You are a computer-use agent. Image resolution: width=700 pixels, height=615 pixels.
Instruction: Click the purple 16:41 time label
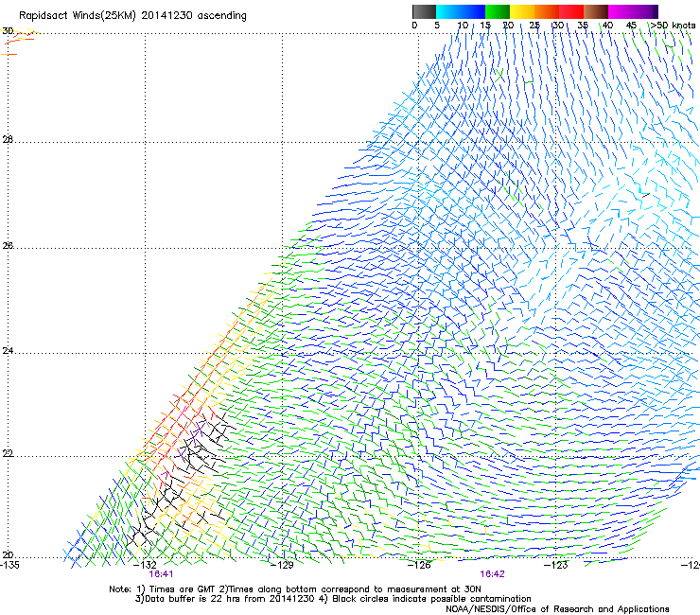161,574
